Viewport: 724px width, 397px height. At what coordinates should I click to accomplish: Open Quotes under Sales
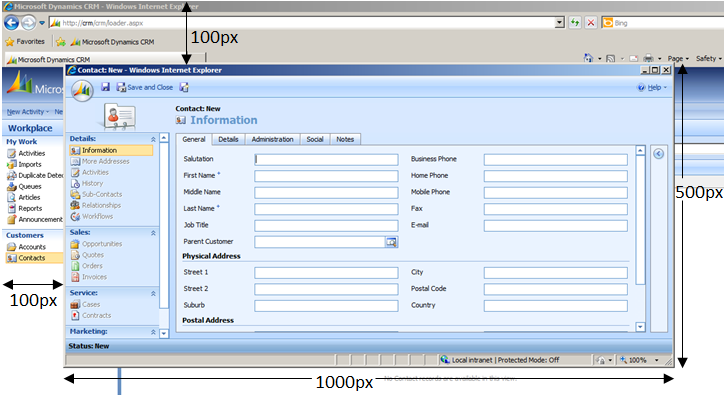click(x=87, y=255)
